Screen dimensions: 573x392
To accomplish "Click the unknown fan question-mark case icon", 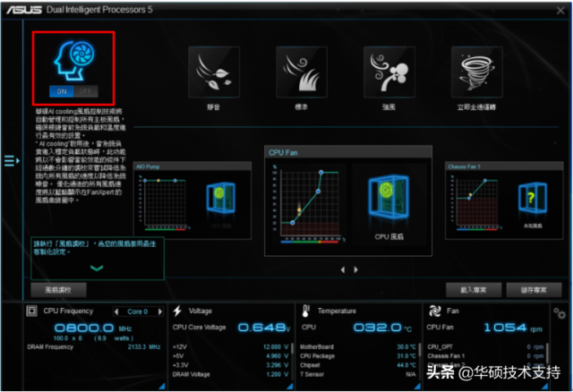I will point(533,198).
